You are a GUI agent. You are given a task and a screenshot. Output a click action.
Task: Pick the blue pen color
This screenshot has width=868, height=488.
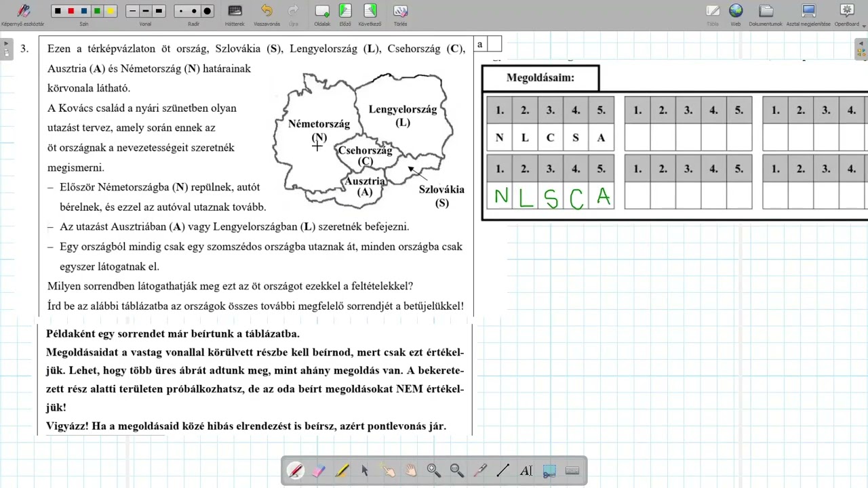84,11
